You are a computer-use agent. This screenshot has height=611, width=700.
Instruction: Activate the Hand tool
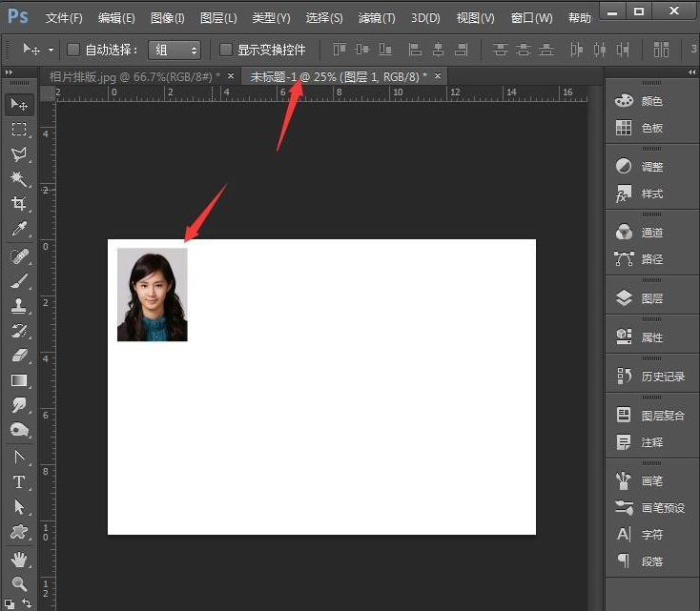pos(18,559)
